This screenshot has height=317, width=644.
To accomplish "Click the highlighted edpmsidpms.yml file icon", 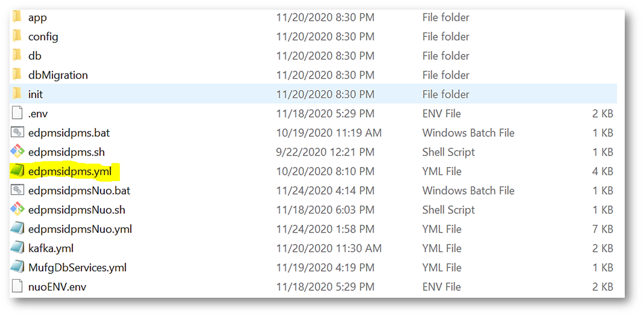I will (17, 171).
